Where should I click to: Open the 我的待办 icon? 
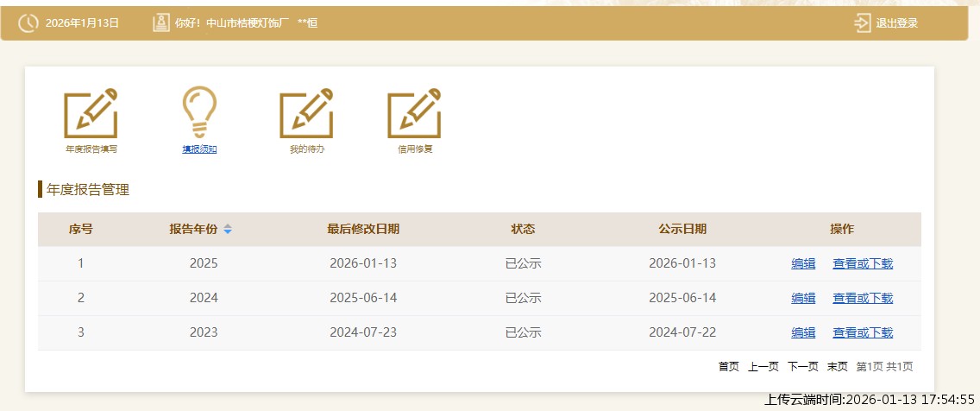click(306, 113)
